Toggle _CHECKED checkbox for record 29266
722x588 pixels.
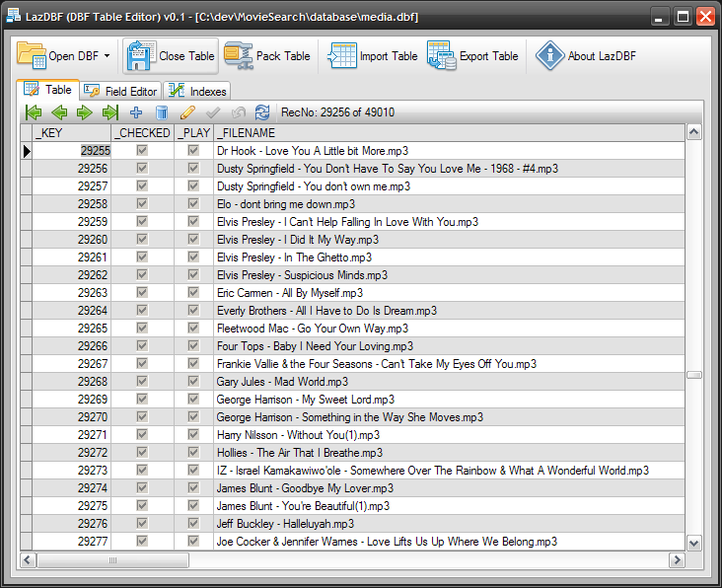click(142, 346)
